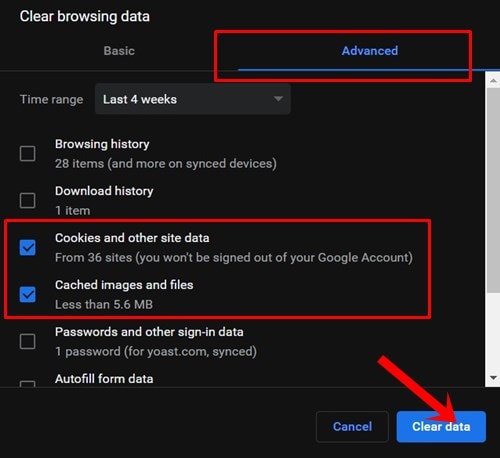This screenshot has width=500, height=458.
Task: Uncheck Cached images and files
Action: [27, 294]
